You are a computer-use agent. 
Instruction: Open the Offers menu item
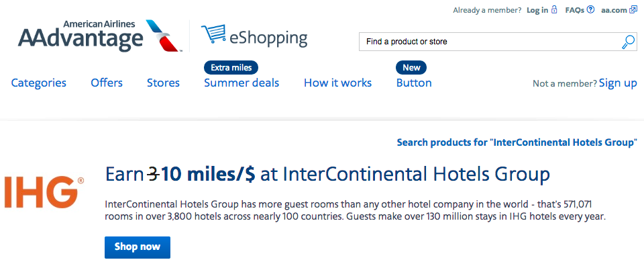click(x=107, y=83)
